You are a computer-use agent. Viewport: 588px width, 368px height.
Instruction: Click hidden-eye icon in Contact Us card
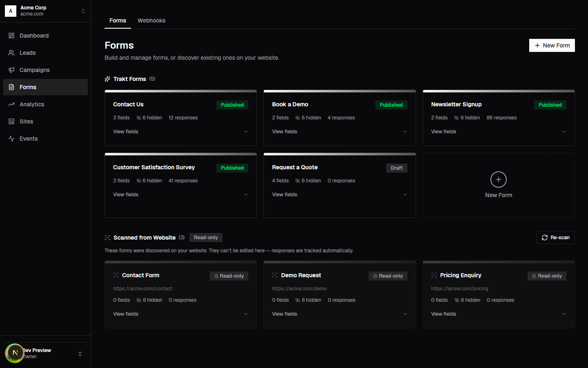pos(138,118)
